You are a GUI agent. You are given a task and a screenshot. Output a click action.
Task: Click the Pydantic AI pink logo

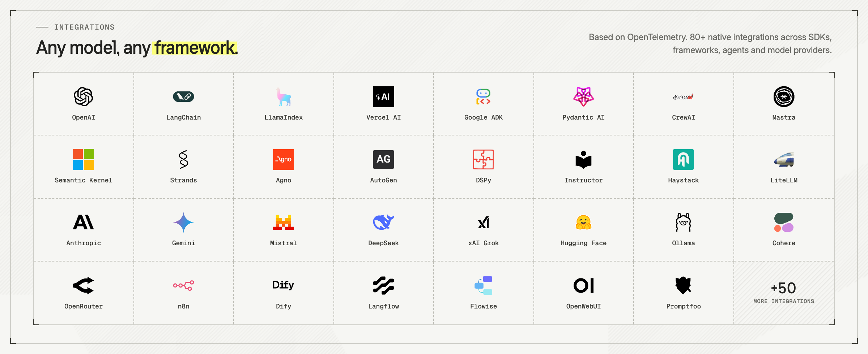[583, 96]
